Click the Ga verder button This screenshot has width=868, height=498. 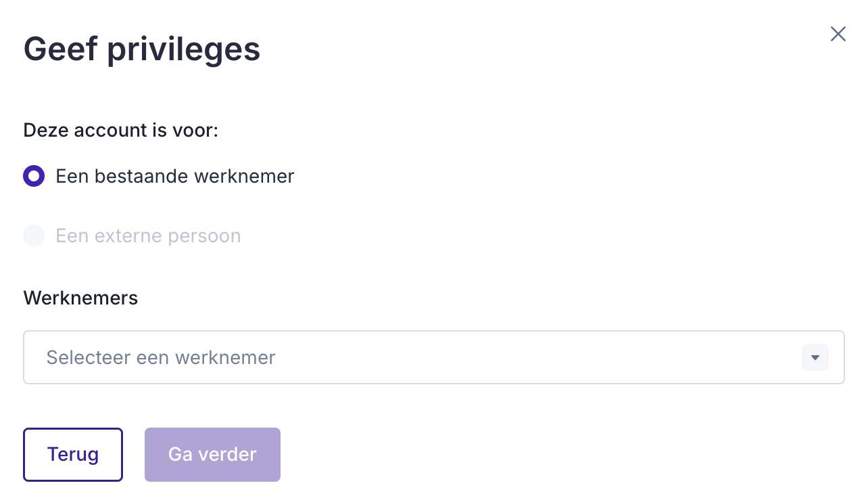pyautogui.click(x=212, y=455)
